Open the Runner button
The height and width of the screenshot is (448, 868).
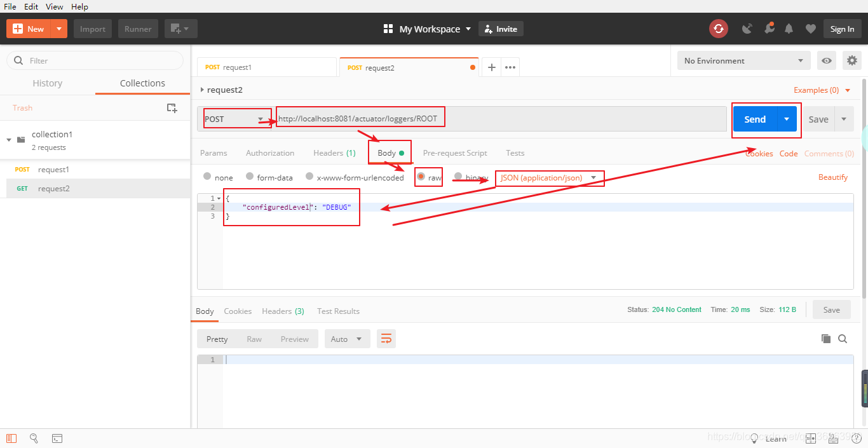click(x=138, y=29)
